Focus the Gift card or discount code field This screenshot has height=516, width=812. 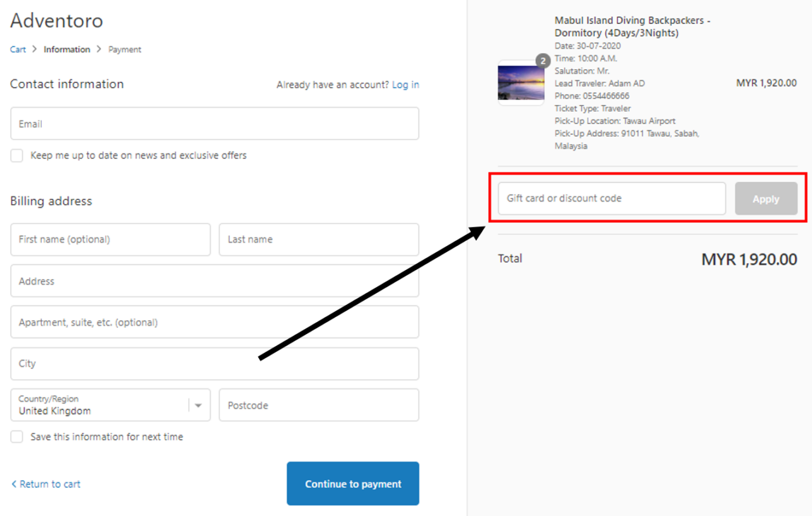click(x=612, y=198)
